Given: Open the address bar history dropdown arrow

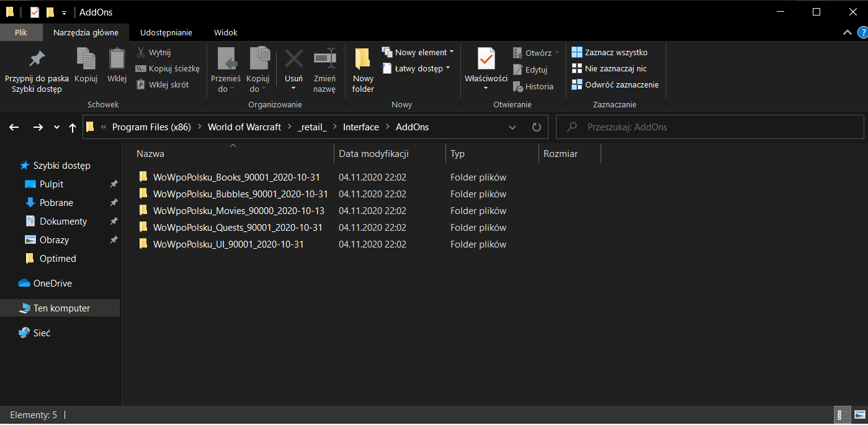Looking at the screenshot, I should tap(512, 127).
